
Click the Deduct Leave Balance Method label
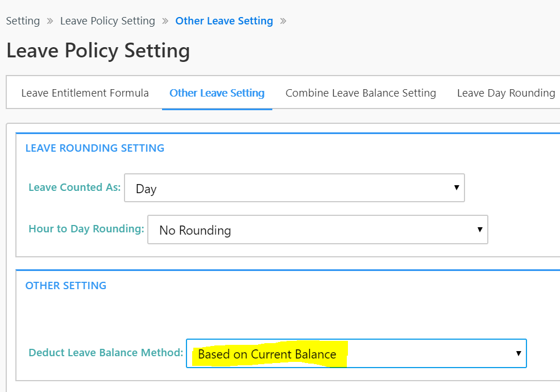106,353
